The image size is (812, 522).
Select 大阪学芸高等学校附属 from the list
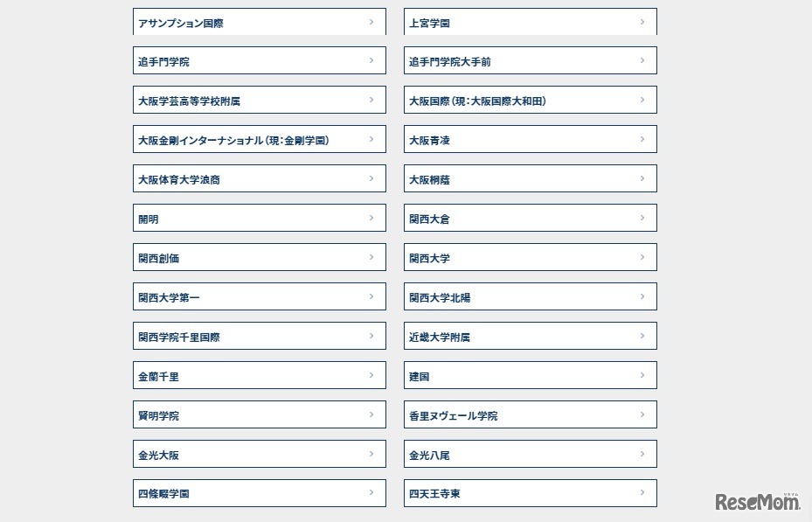pyautogui.click(x=259, y=101)
